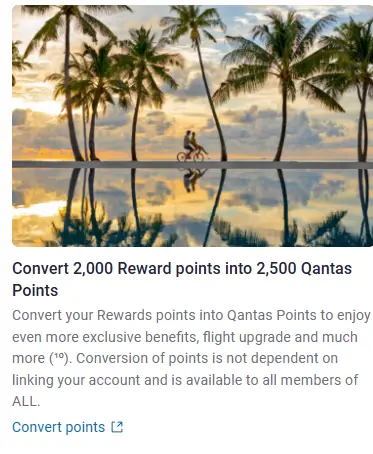Click the word Qantas in the bold heading

pyautogui.click(x=326, y=269)
